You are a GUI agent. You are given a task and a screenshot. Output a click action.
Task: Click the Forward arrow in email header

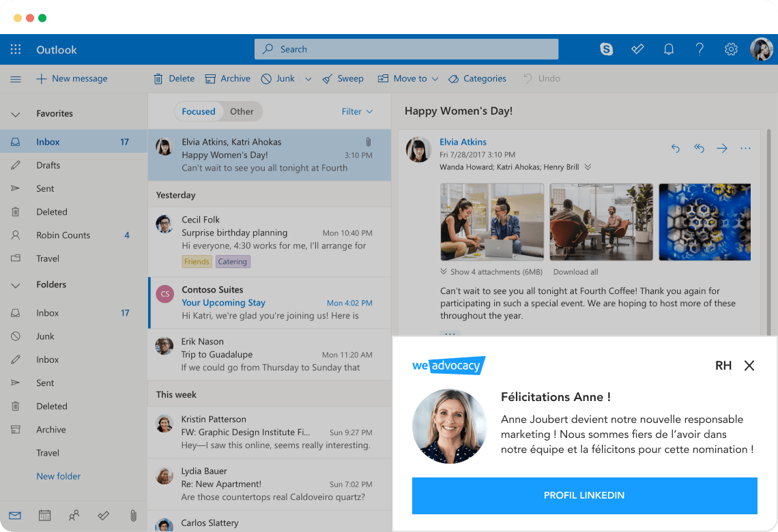tap(722, 148)
